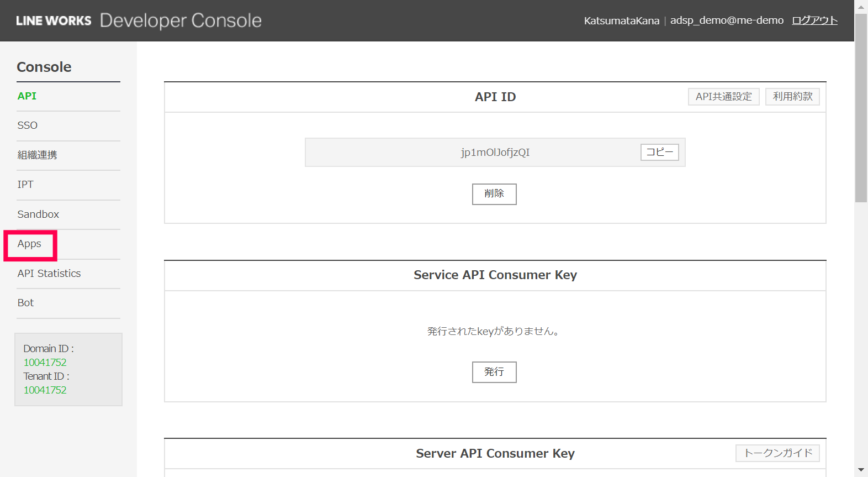The width and height of the screenshot is (868, 477).
Task: Open the Bot menu item
Action: tap(25, 303)
